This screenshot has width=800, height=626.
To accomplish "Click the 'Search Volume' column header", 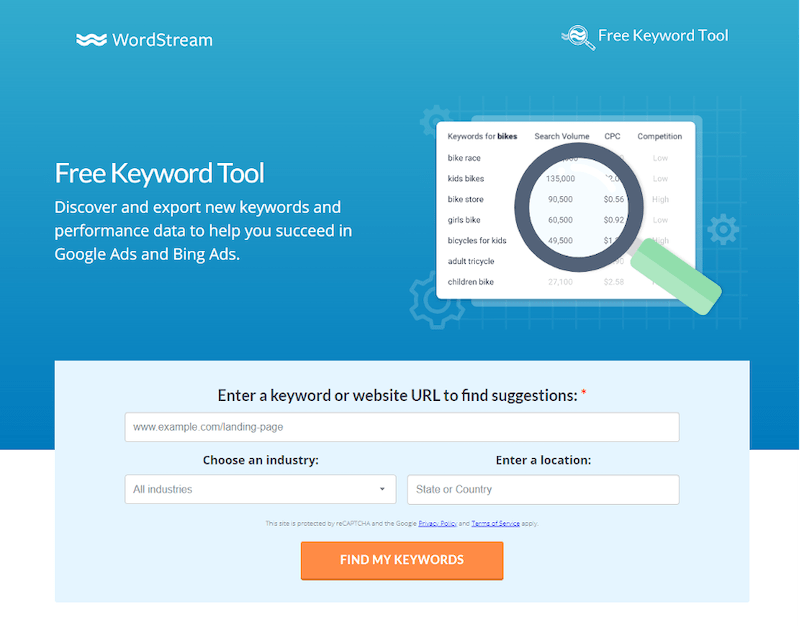I will (x=562, y=136).
